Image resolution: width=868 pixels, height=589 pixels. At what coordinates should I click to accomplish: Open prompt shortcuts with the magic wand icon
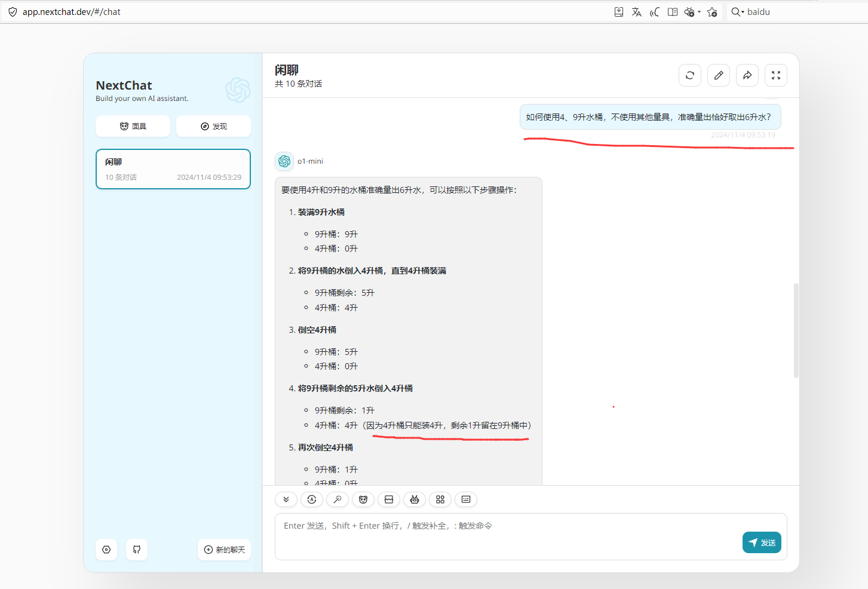click(338, 499)
